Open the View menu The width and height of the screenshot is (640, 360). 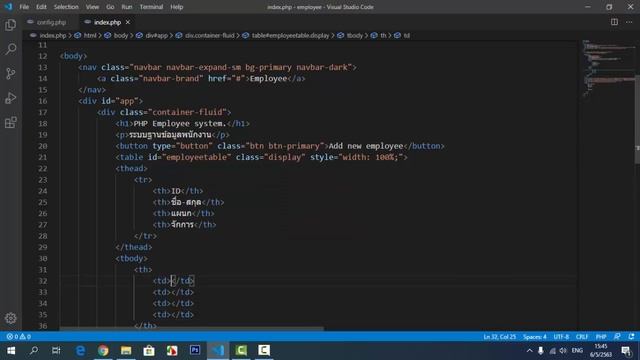tap(92, 7)
